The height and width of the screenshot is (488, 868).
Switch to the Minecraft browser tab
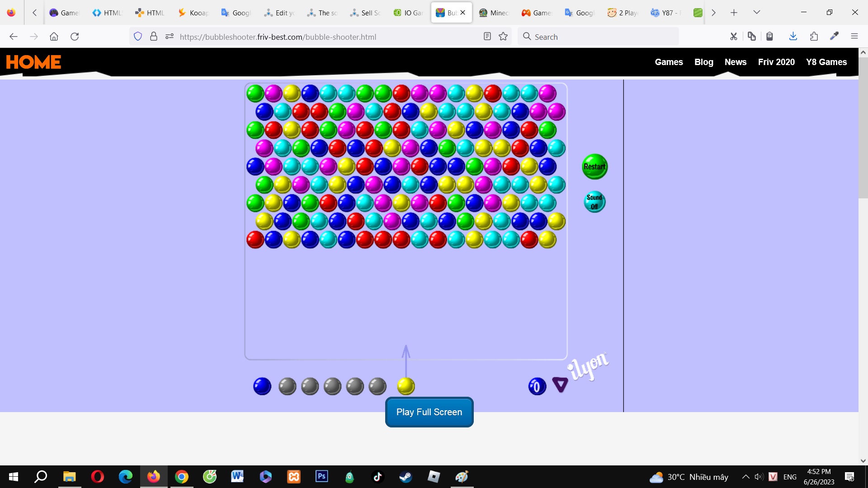point(494,12)
